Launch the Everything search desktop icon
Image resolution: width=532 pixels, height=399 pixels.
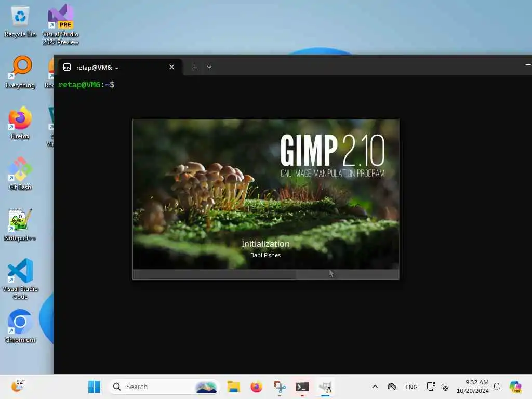point(20,72)
